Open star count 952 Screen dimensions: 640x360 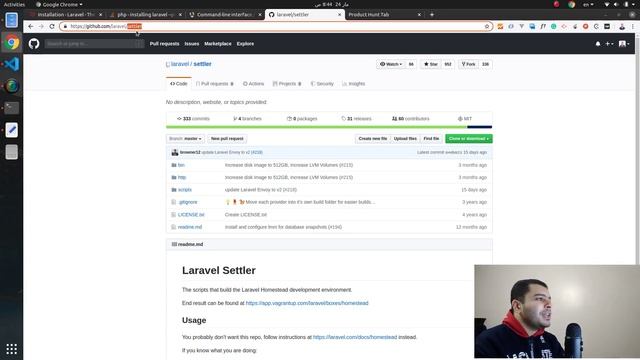click(x=448, y=64)
